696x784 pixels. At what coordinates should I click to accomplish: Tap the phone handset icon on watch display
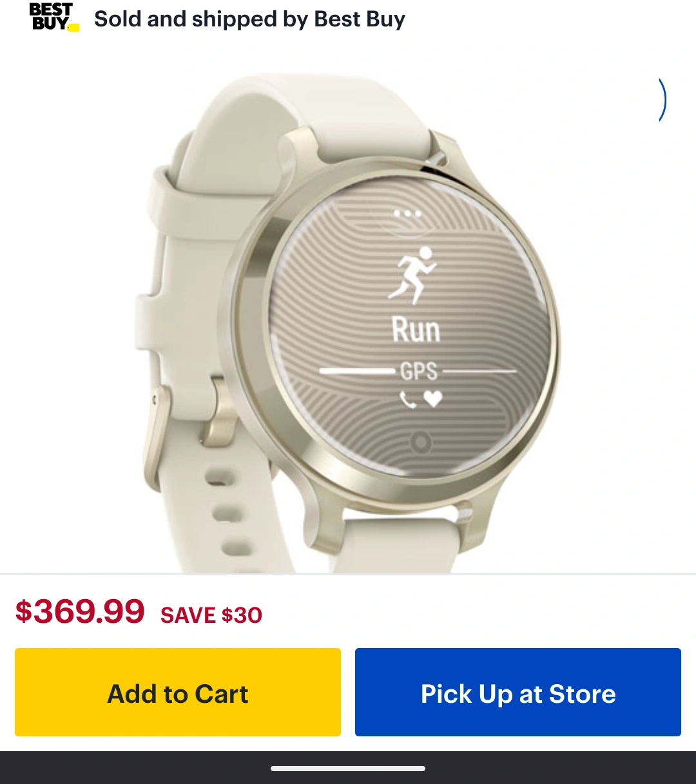pyautogui.click(x=408, y=400)
